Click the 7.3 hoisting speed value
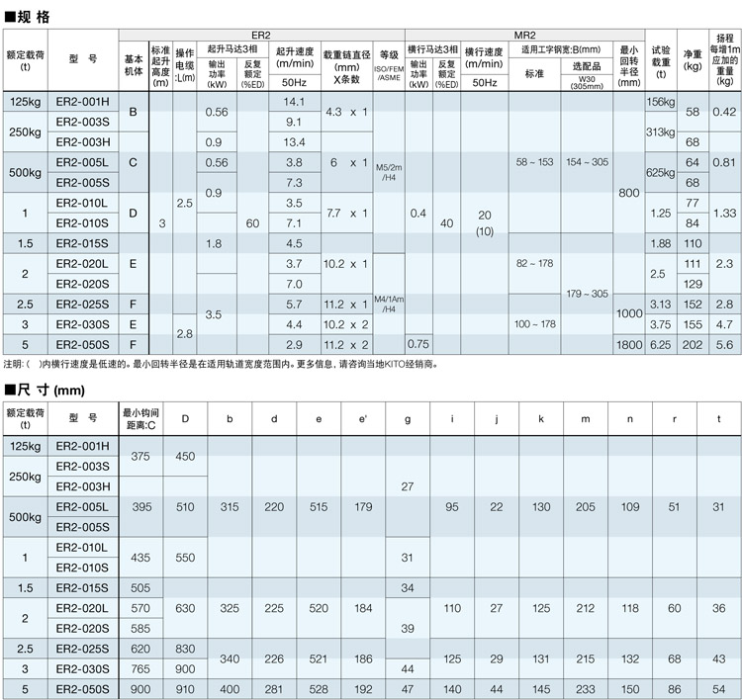Viewport: 742px width, 700px height. click(x=294, y=183)
